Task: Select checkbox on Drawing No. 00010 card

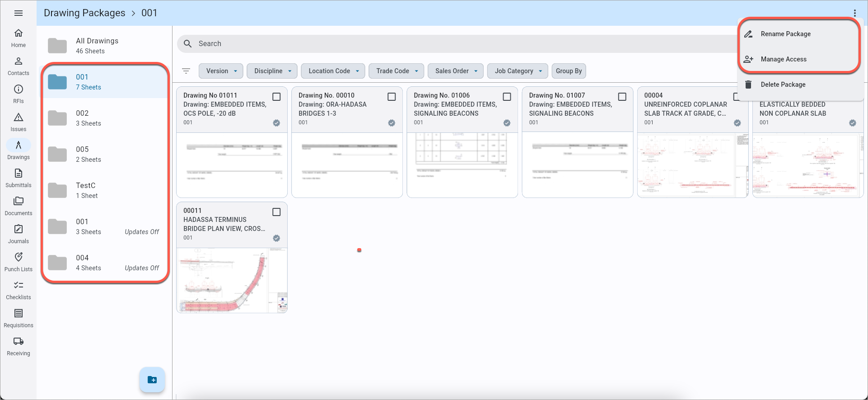Action: pos(392,97)
